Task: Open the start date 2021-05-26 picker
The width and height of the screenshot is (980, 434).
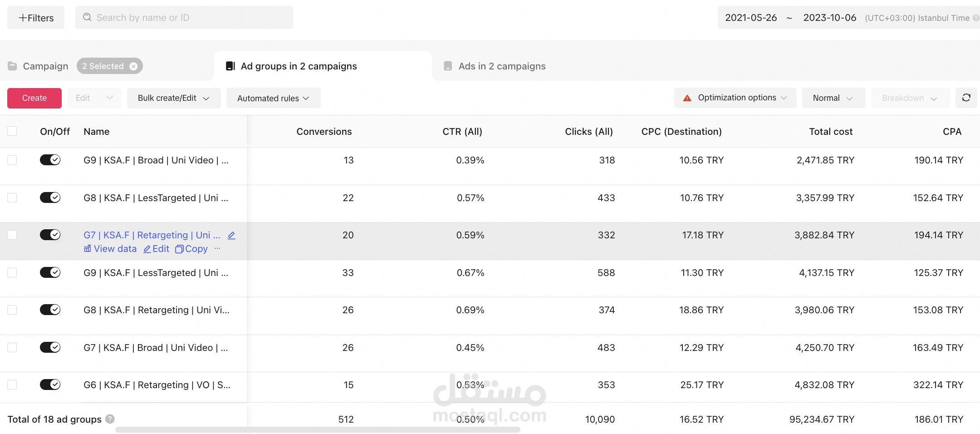Action: 751,18
